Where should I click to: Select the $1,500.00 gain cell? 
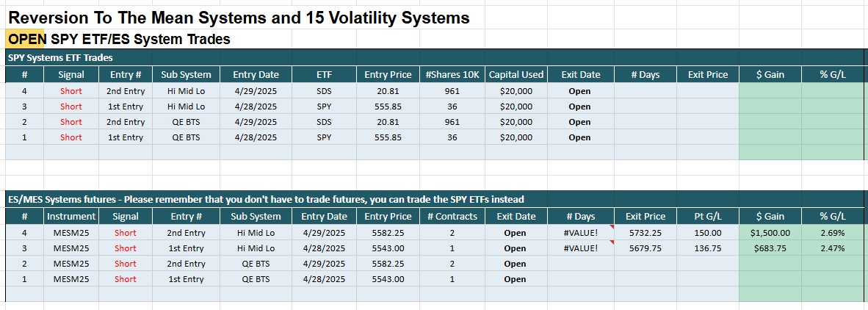(770, 233)
